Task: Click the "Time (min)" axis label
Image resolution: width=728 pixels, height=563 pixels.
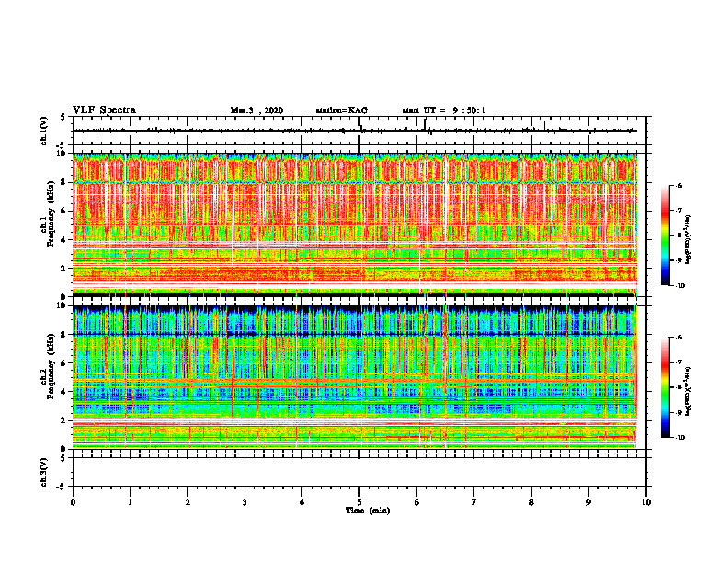Action: pos(368,511)
